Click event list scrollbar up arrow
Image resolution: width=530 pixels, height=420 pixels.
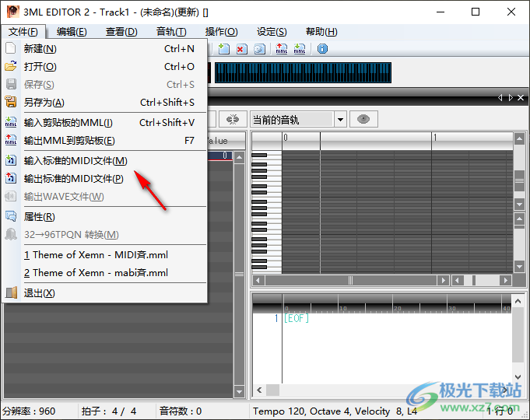pyautogui.click(x=239, y=157)
